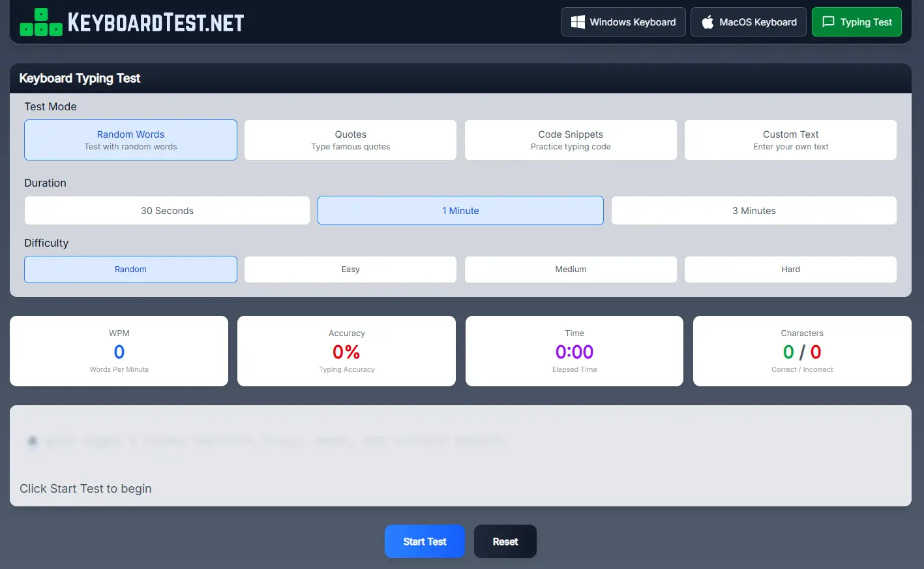Click the blurred typing text area
The image size is (924, 569).
click(x=460, y=442)
